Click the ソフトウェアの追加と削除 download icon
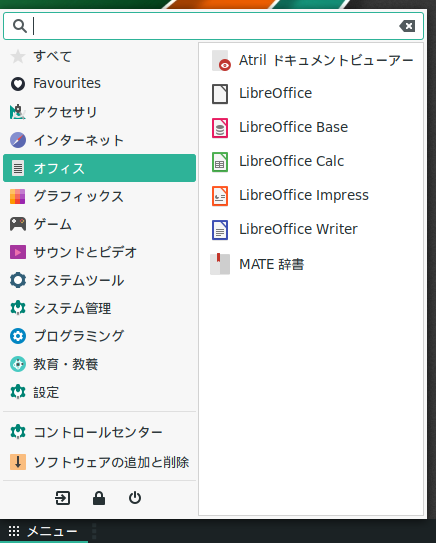Viewport: 436px width, 543px height. (18, 462)
